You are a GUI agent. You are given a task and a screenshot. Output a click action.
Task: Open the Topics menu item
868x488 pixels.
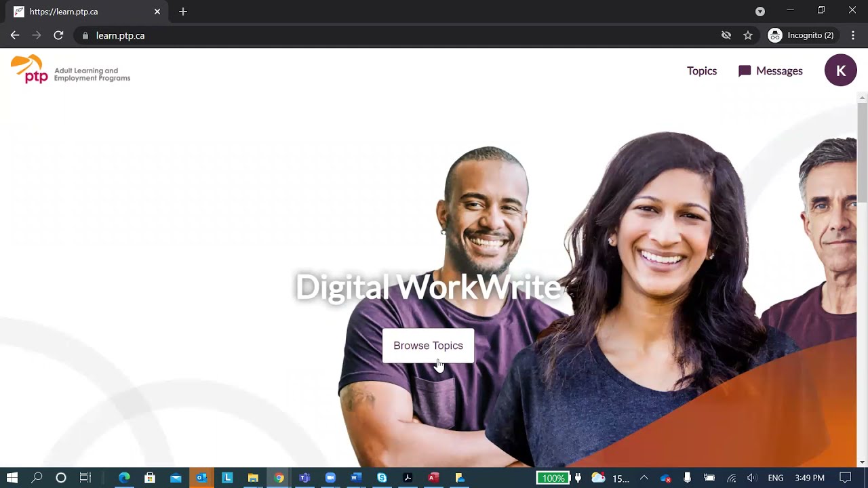pos(702,71)
